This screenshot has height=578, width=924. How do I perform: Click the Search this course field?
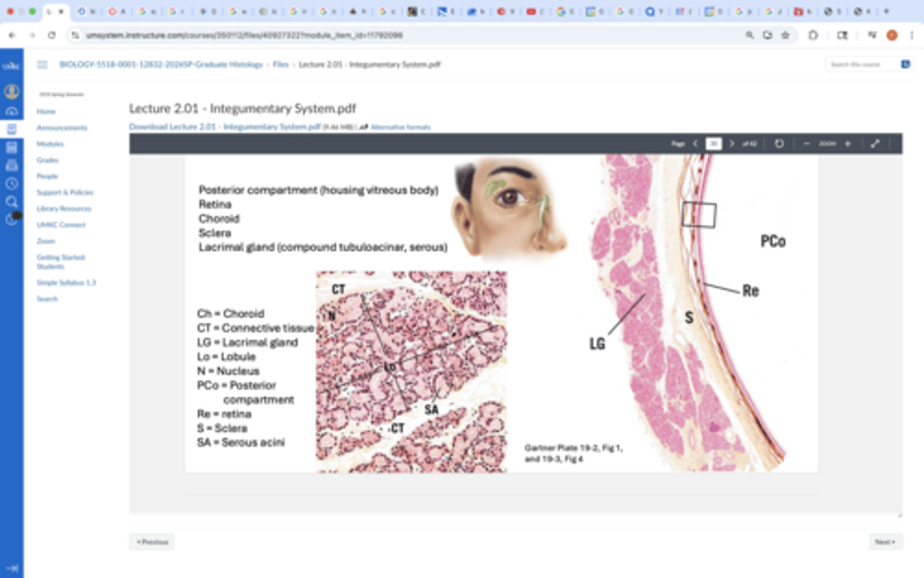click(862, 64)
